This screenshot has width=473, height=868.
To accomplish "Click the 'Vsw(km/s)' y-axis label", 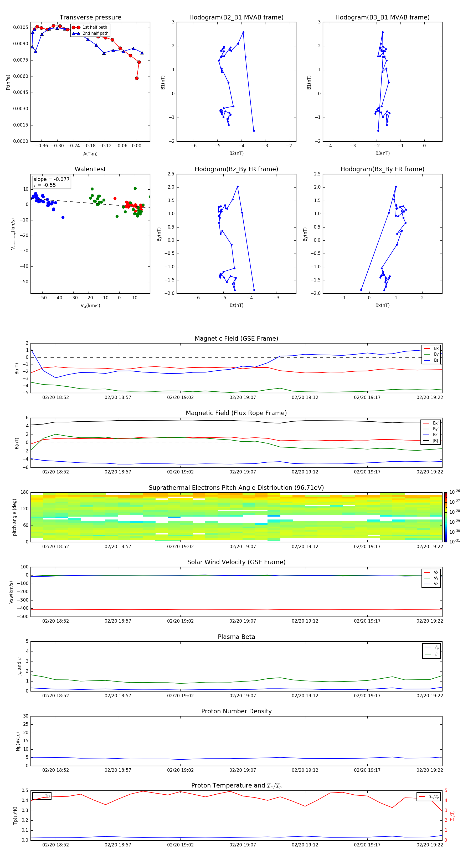I will point(11,592).
